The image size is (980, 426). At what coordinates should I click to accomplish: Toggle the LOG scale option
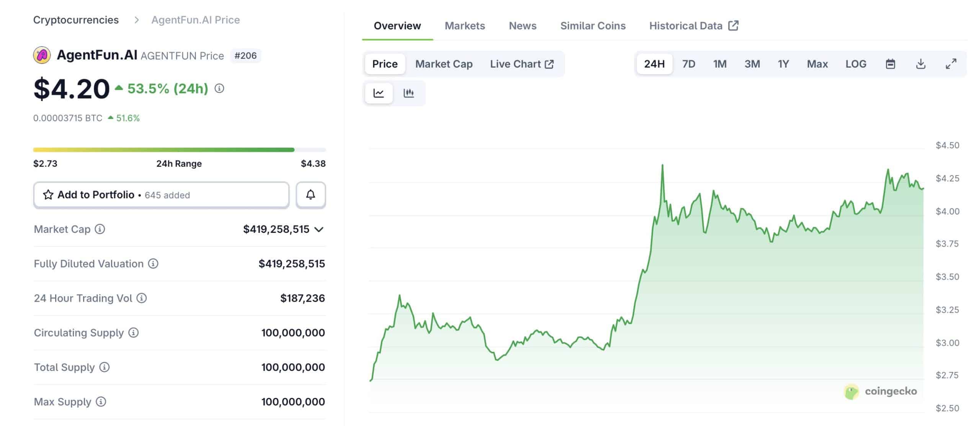[856, 64]
